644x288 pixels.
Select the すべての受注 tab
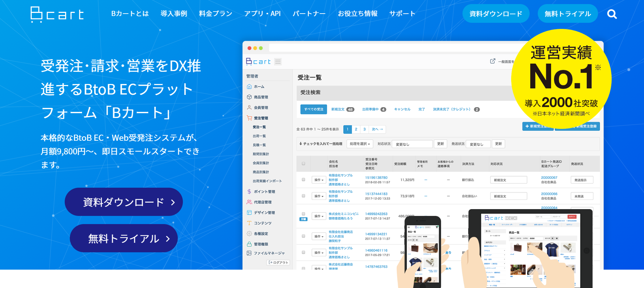314,109
